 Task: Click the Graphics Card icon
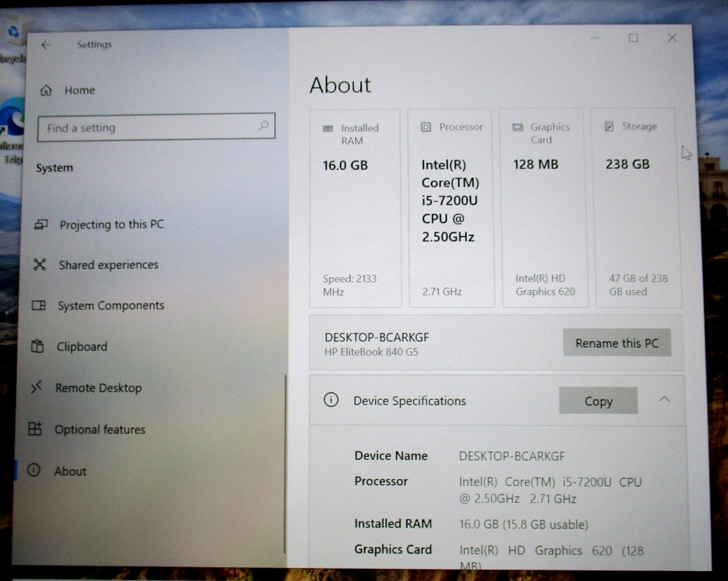pyautogui.click(x=518, y=127)
